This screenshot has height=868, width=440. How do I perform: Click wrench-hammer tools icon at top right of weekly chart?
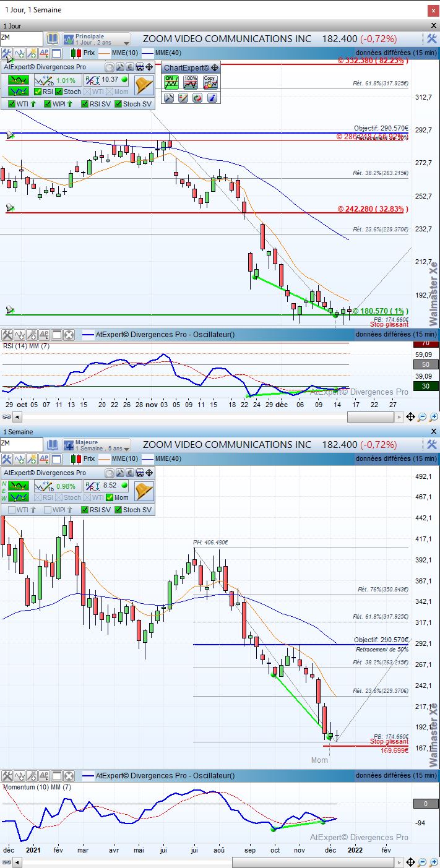pyautogui.click(x=433, y=444)
